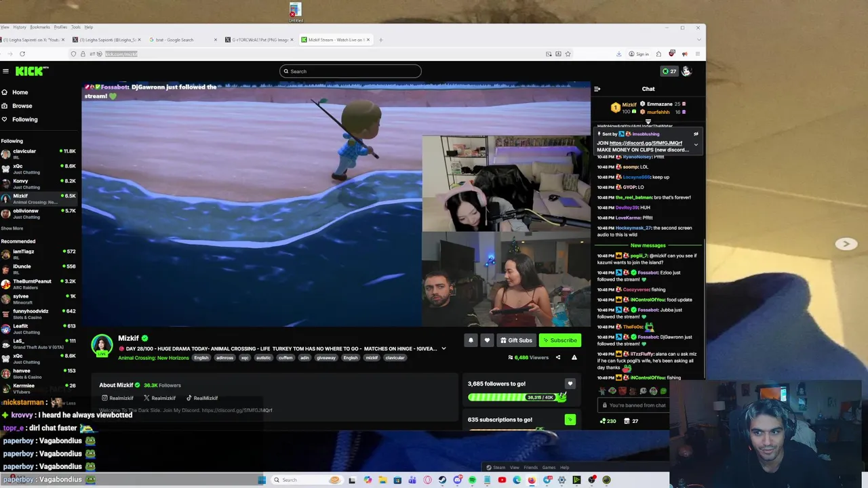Open Spotify from the taskbar
Screen dimensions: 868x488
472,480
